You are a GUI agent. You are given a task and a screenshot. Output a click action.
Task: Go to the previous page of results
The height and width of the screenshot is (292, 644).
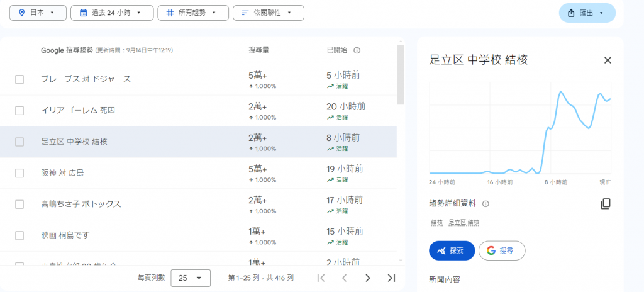(344, 278)
